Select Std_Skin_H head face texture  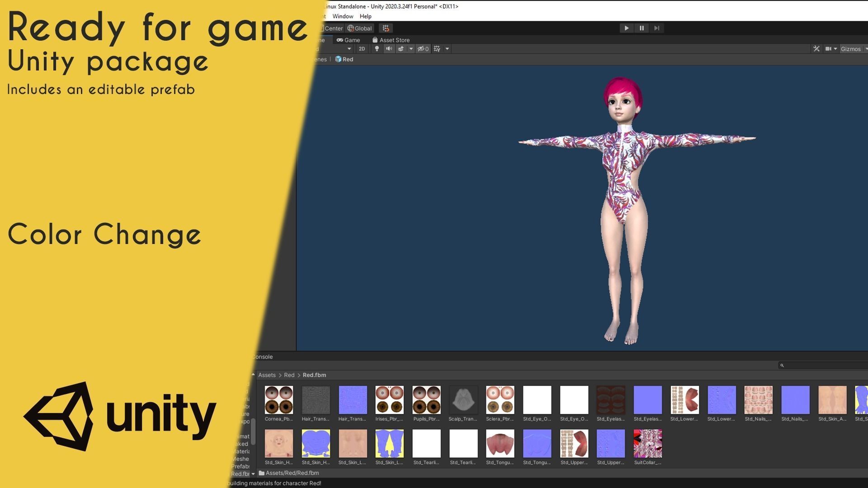coord(278,447)
